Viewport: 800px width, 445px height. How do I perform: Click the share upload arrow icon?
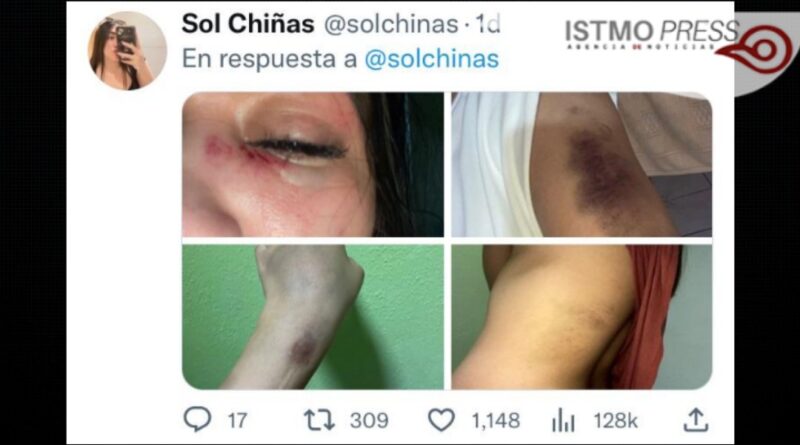(x=696, y=420)
